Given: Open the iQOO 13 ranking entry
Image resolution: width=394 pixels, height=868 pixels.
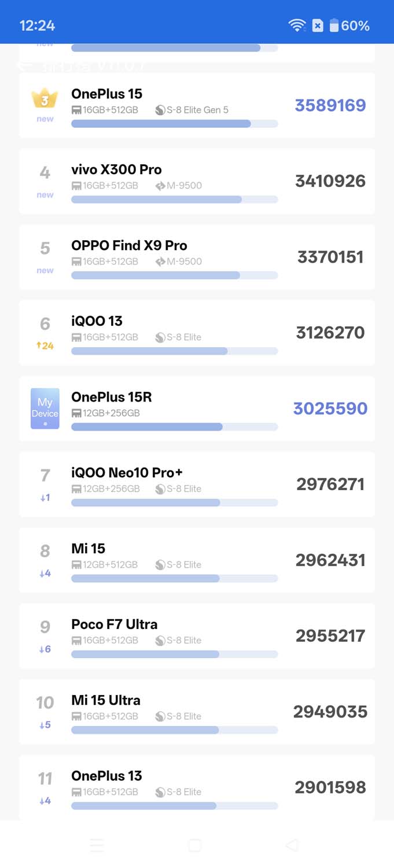Looking at the screenshot, I should click(197, 333).
